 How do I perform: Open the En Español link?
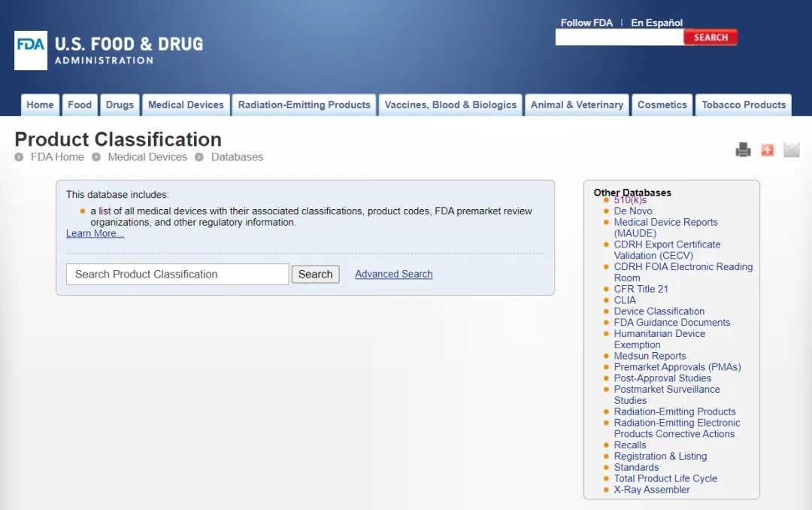tap(656, 23)
